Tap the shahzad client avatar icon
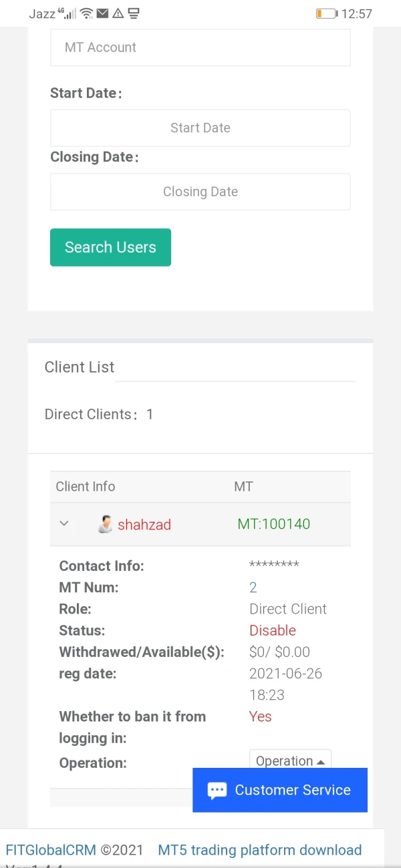 [x=105, y=524]
